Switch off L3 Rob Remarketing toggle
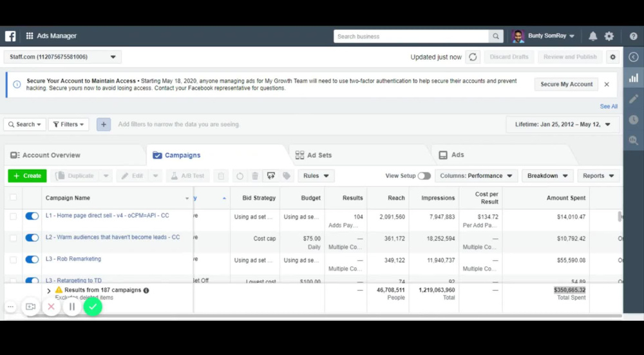 pos(32,260)
